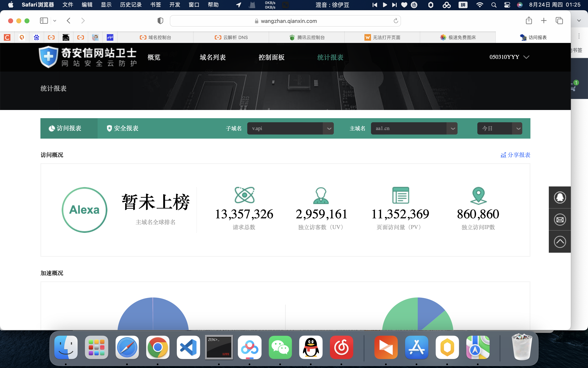Image resolution: width=588 pixels, height=368 pixels.
Task: Reload page using the refresh icon
Action: [395, 21]
